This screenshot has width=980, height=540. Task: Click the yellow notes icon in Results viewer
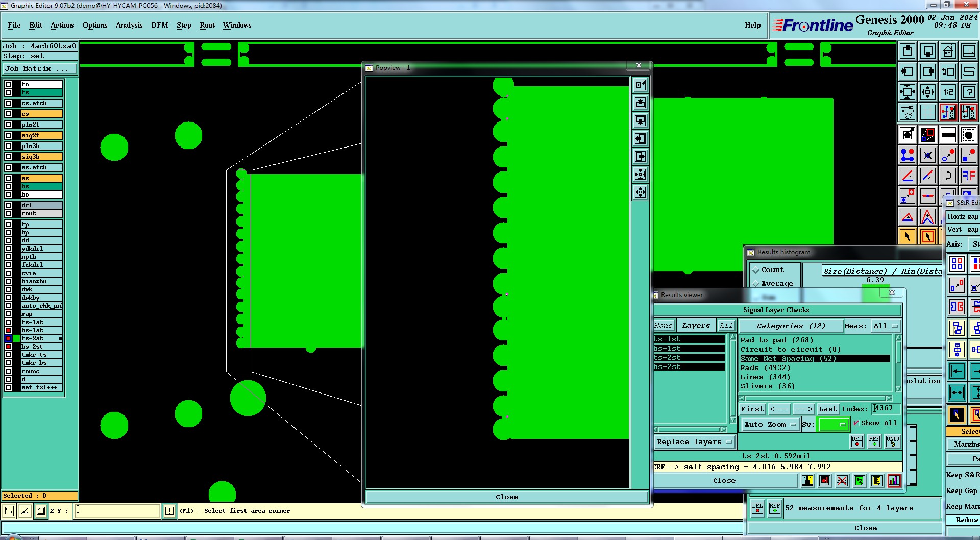click(x=877, y=480)
